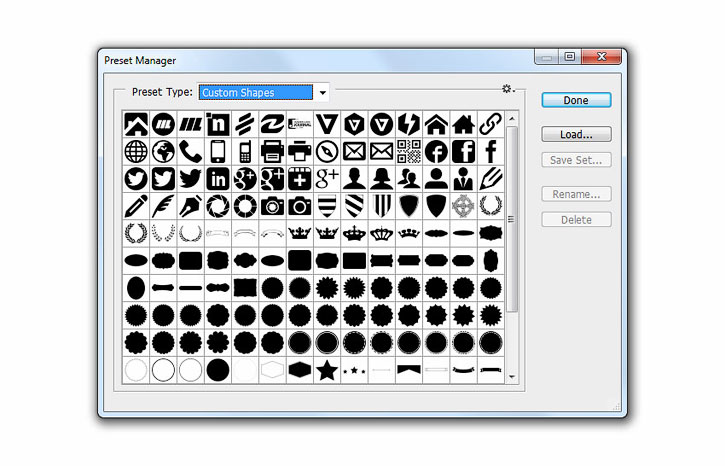725x466 pixels.
Task: Select the gray Celtic cross shape
Action: point(463,206)
